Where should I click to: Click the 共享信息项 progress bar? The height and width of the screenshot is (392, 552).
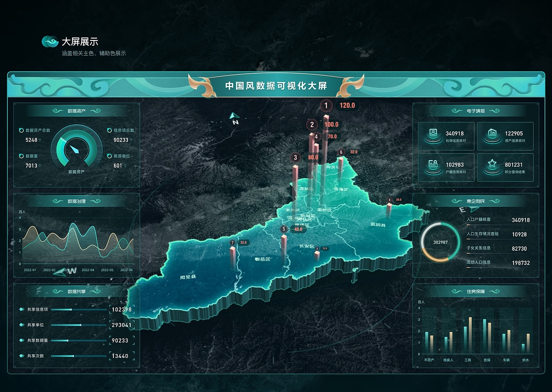click(78, 309)
